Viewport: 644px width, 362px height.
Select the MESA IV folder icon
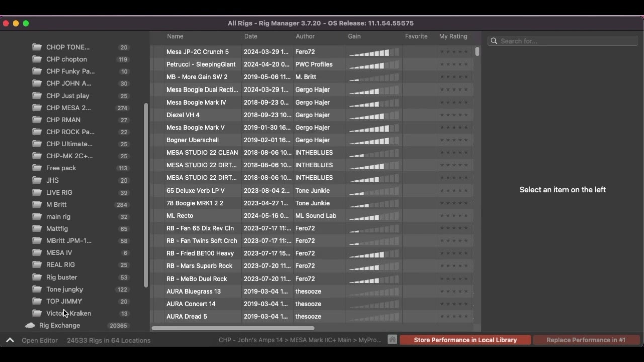click(x=37, y=252)
